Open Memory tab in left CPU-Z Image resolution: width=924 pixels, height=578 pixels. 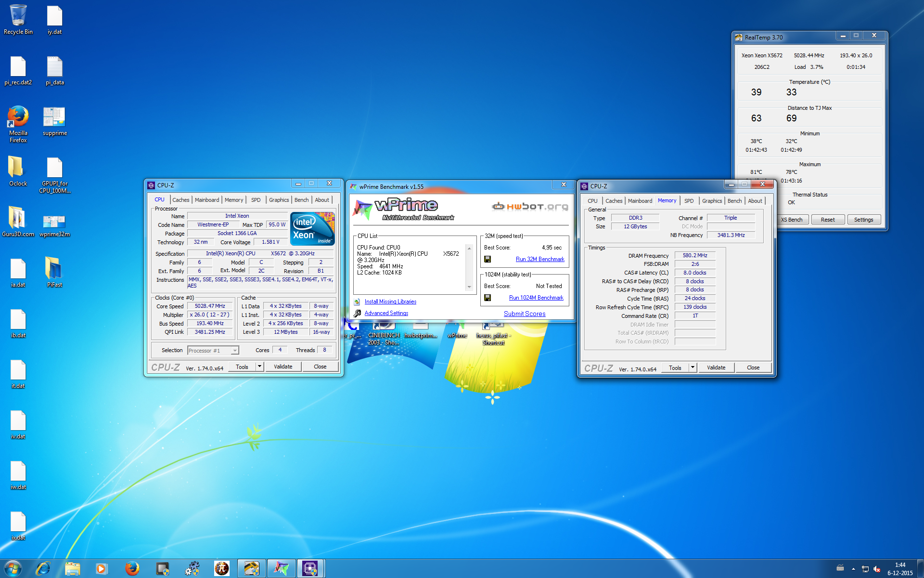(x=234, y=200)
